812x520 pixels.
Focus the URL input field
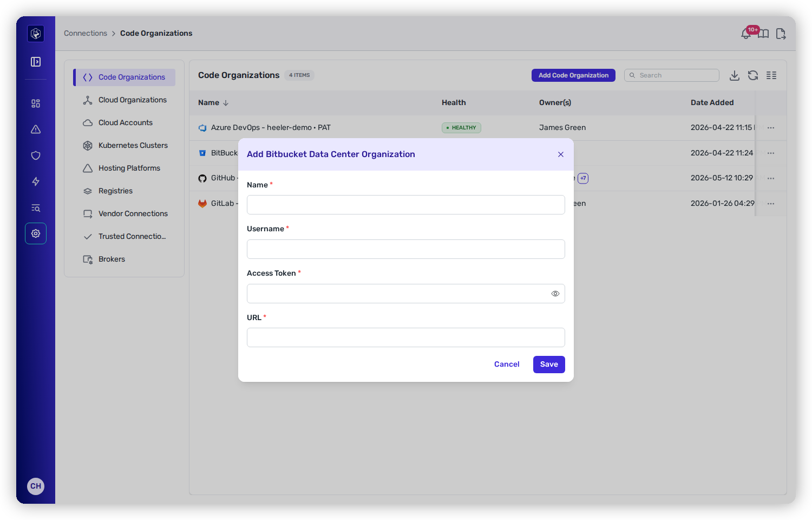click(x=406, y=337)
